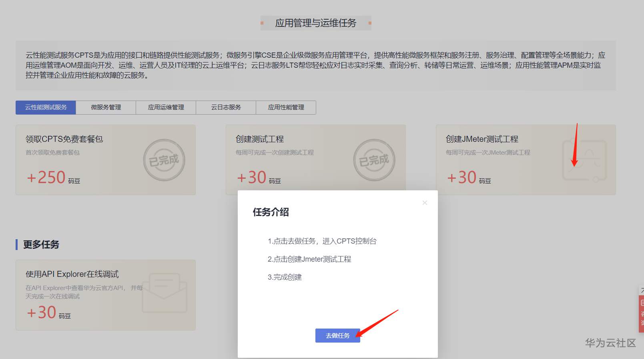Click the envelope icon on API Explorer card
The height and width of the screenshot is (359, 644).
tap(165, 293)
